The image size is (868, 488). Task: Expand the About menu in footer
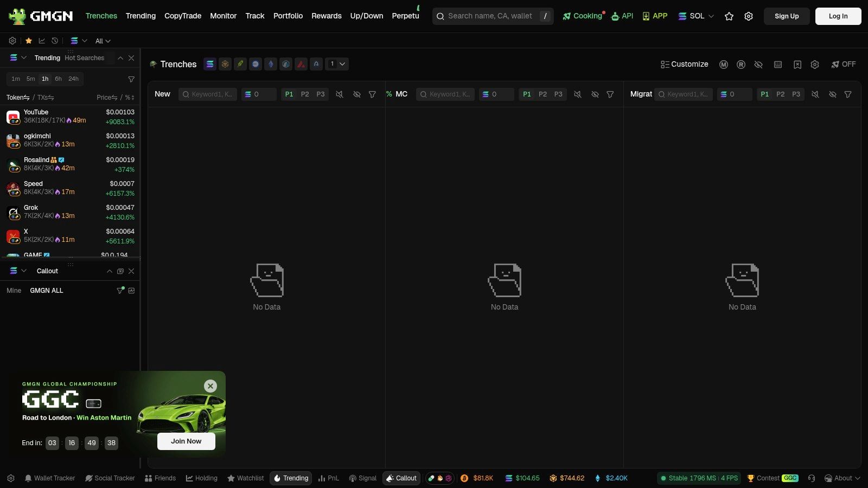843,478
